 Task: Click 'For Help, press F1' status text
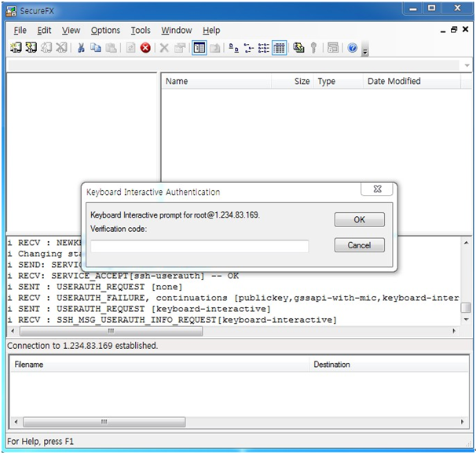(x=40, y=442)
